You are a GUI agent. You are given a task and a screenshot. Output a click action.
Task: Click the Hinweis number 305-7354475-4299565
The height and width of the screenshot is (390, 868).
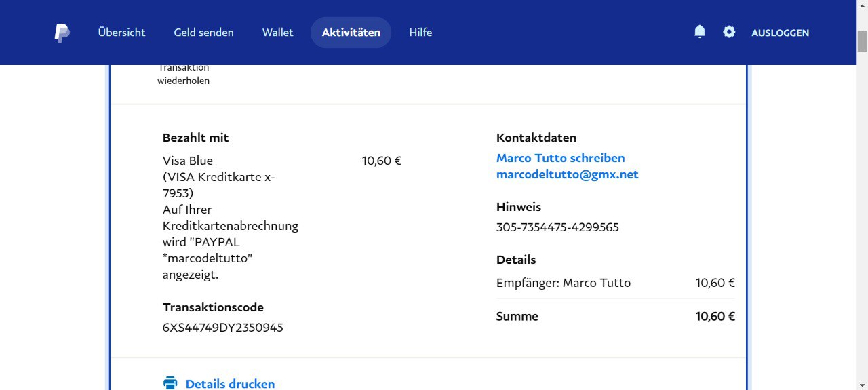pos(557,227)
